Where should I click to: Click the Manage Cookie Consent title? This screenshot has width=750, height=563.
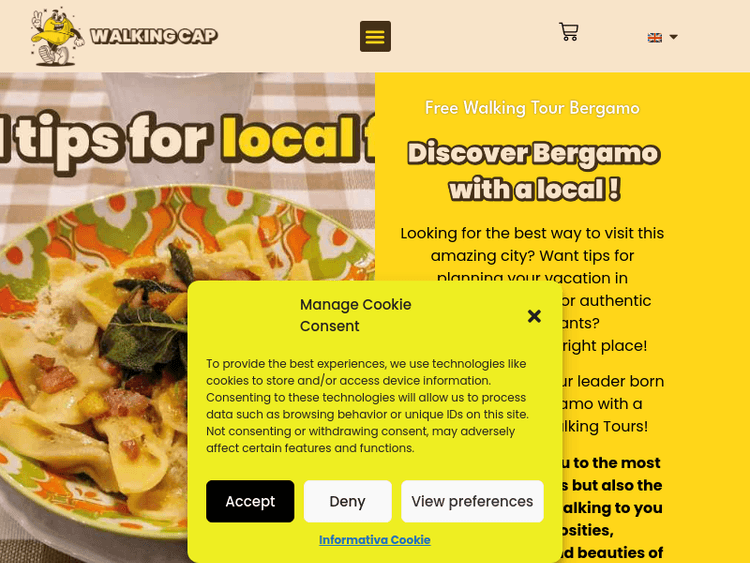(x=355, y=315)
